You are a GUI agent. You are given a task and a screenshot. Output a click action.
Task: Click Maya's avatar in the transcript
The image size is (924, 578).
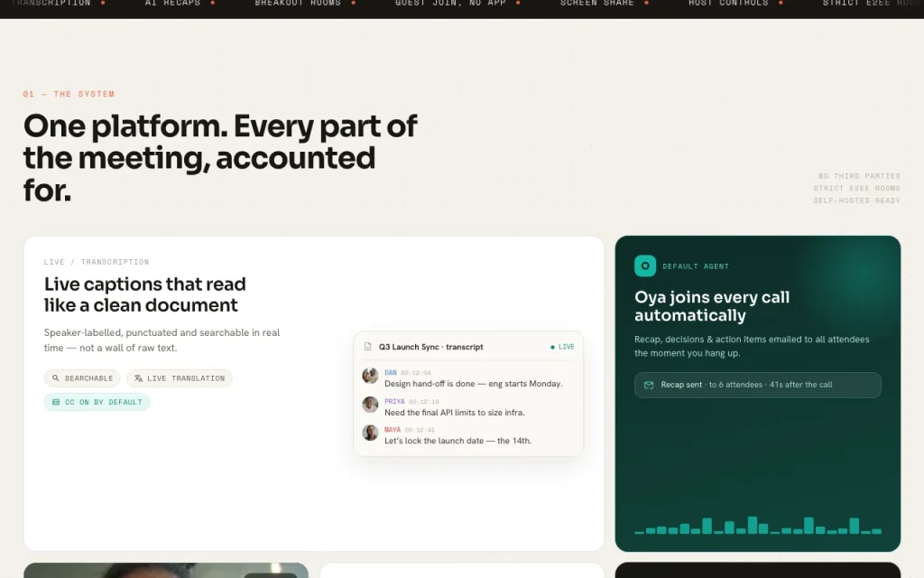pos(370,433)
